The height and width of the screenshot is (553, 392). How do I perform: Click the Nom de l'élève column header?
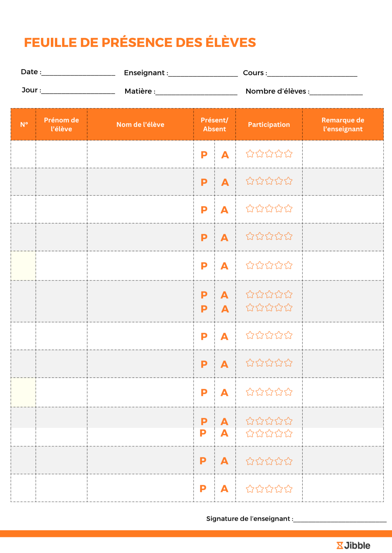pos(140,125)
